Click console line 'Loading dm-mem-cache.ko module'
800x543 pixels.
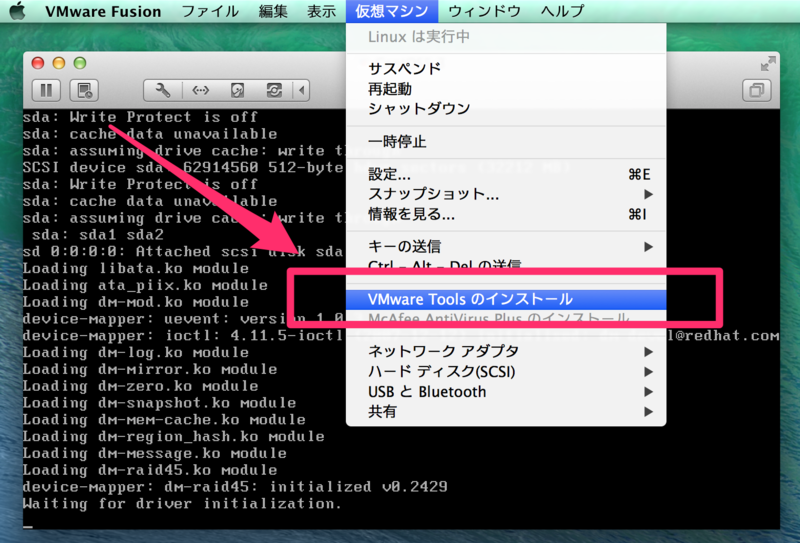click(164, 420)
